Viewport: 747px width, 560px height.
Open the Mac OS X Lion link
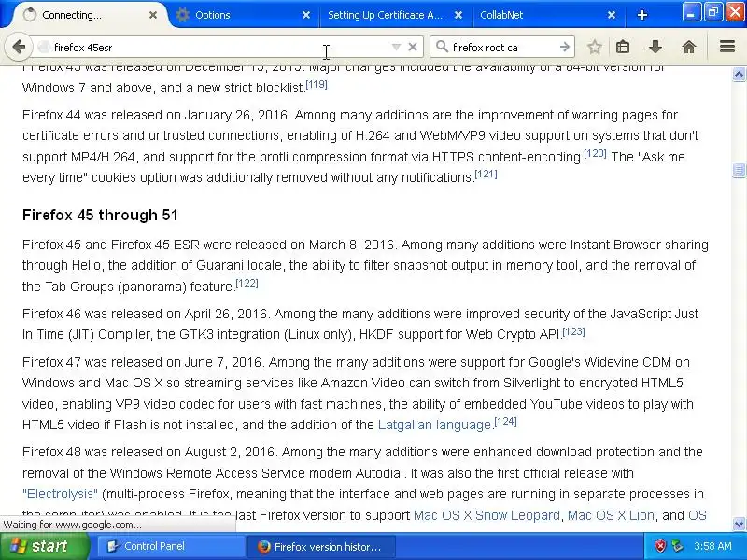[x=611, y=515]
